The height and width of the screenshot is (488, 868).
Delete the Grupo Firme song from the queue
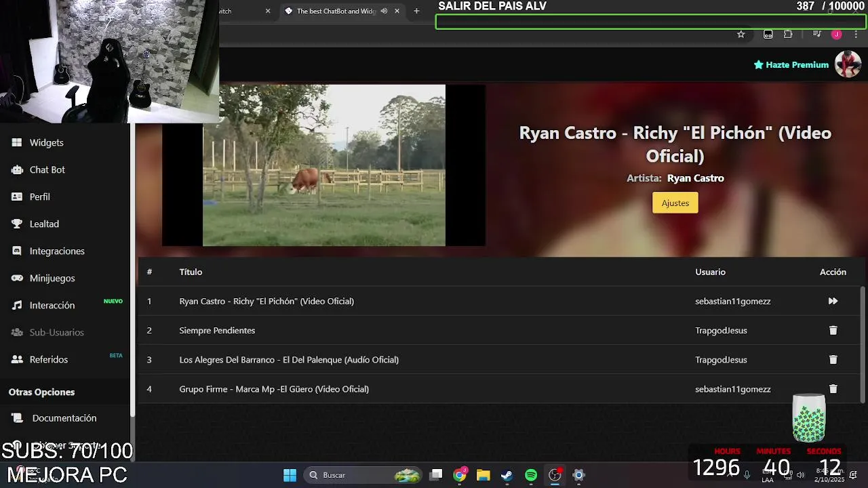point(833,389)
